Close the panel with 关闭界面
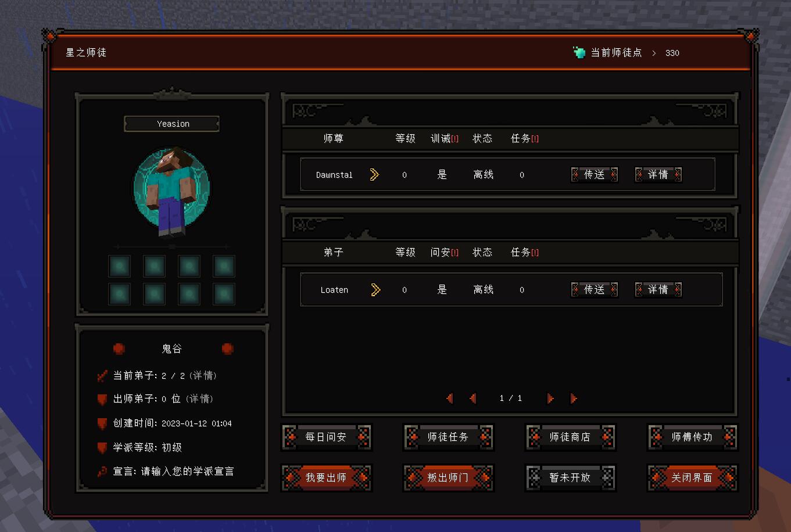 pyautogui.click(x=692, y=478)
